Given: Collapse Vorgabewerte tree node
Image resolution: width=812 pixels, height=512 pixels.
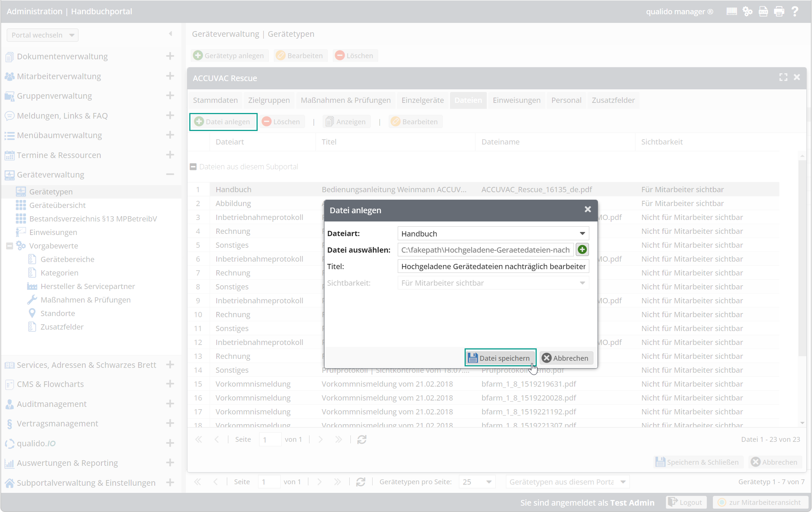Looking at the screenshot, I should (10, 246).
